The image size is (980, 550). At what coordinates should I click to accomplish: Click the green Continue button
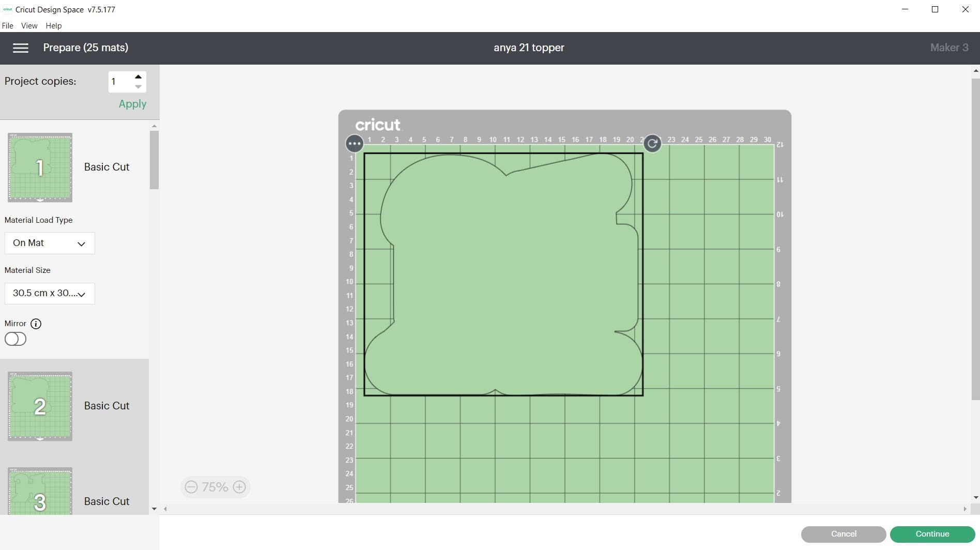click(932, 534)
